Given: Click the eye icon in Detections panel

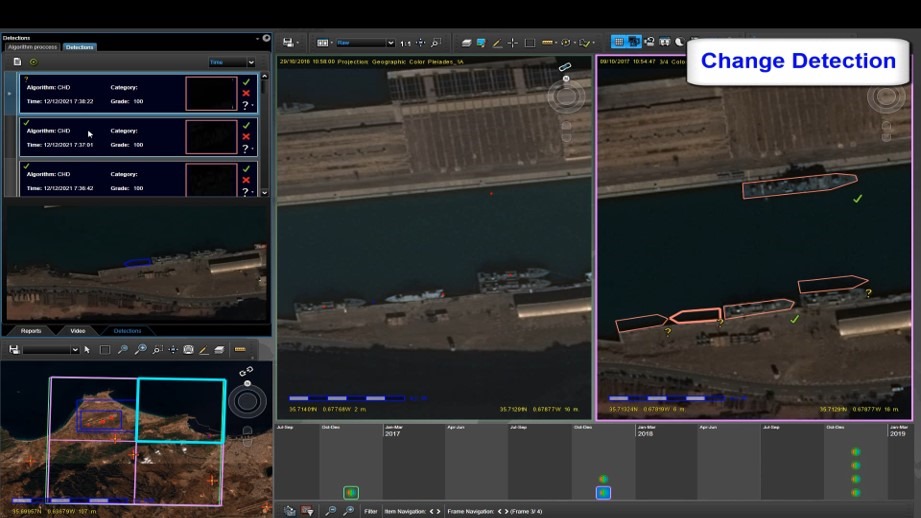Looking at the screenshot, I should 33,62.
